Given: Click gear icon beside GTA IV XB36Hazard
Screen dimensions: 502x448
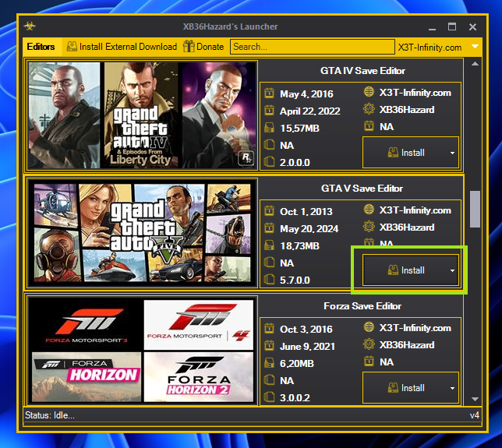Looking at the screenshot, I should tap(369, 109).
